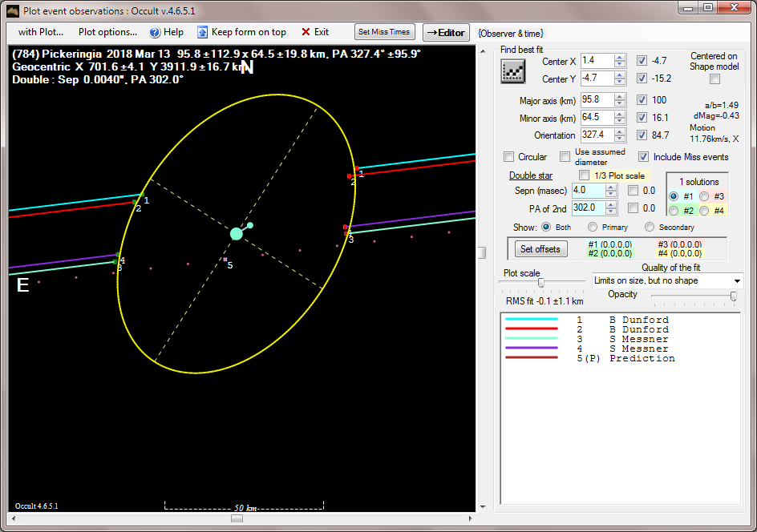Toggle the Orientation fit checkbox
The image size is (757, 532).
(x=642, y=135)
